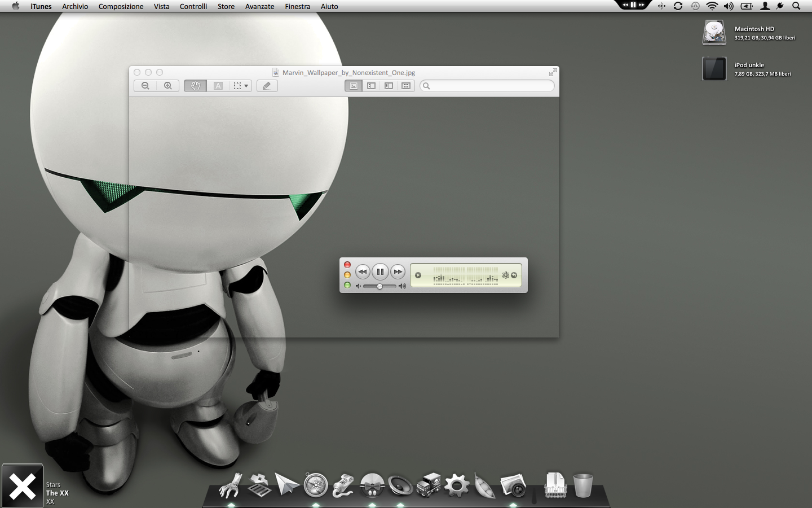Open the Controlli menu
Viewport: 812px width, 508px height.
[x=193, y=6]
